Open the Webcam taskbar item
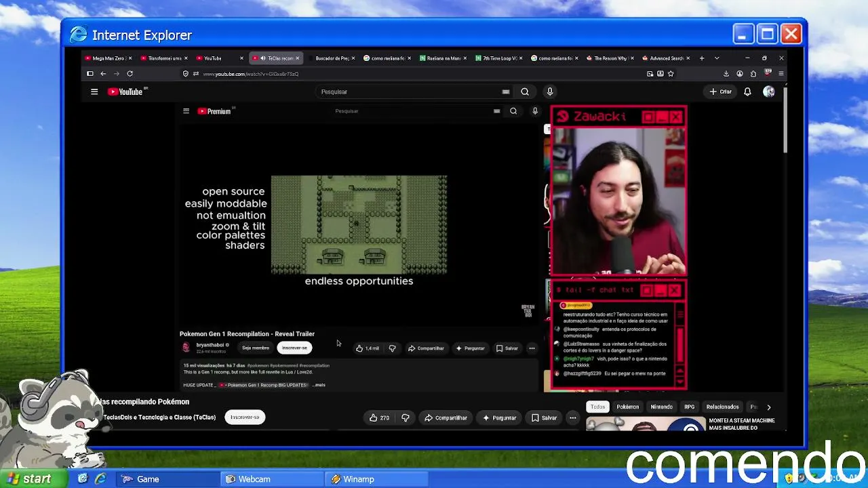The image size is (868, 488). coord(271,479)
